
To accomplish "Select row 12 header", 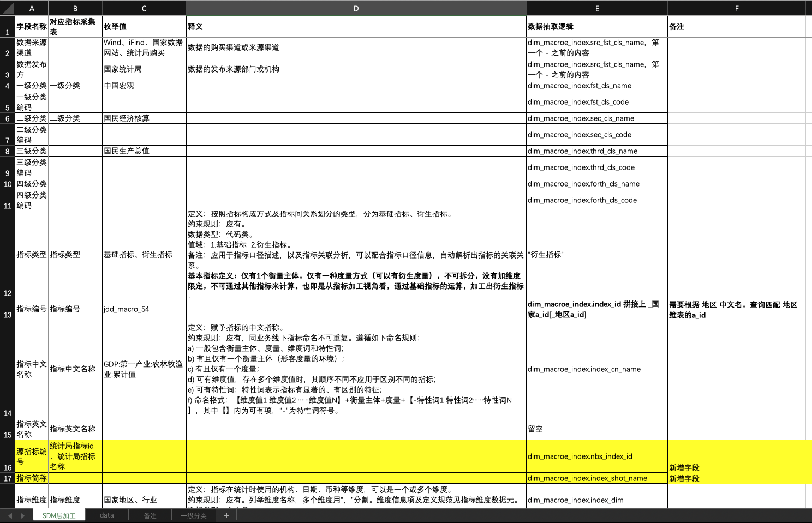I will pyautogui.click(x=8, y=255).
